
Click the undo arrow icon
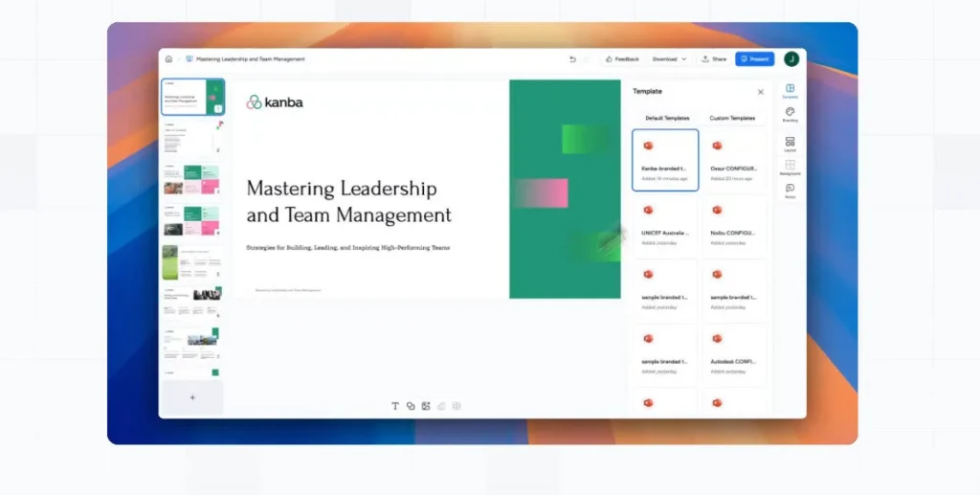click(572, 58)
